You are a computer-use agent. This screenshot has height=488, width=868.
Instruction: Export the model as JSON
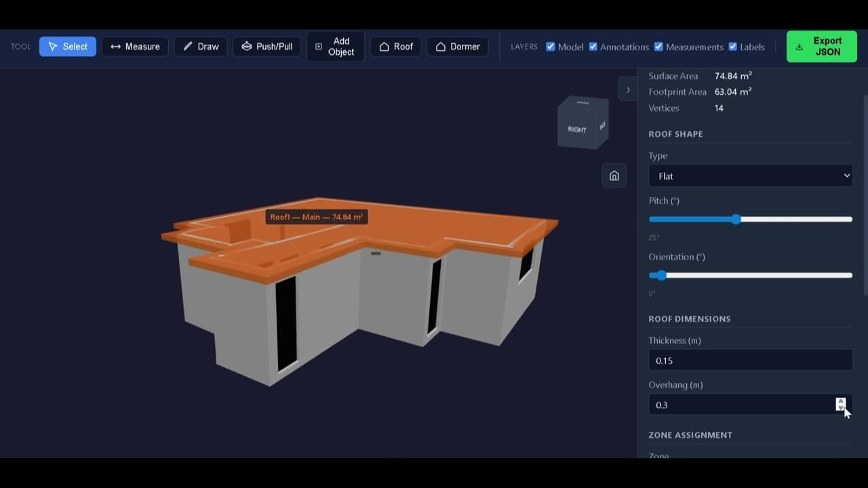(822, 46)
